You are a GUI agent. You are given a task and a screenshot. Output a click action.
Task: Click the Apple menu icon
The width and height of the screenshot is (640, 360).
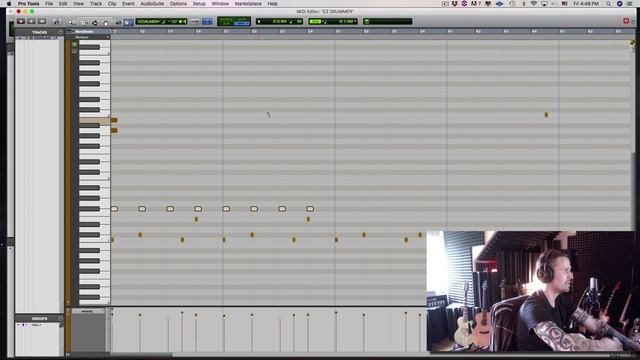(x=9, y=4)
